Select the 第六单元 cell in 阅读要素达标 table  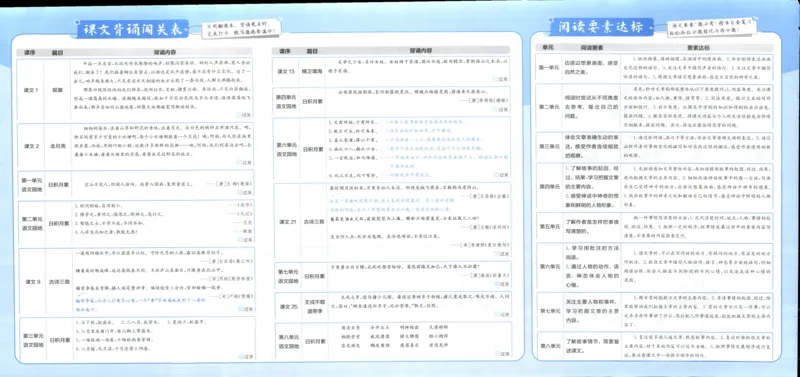point(549,266)
